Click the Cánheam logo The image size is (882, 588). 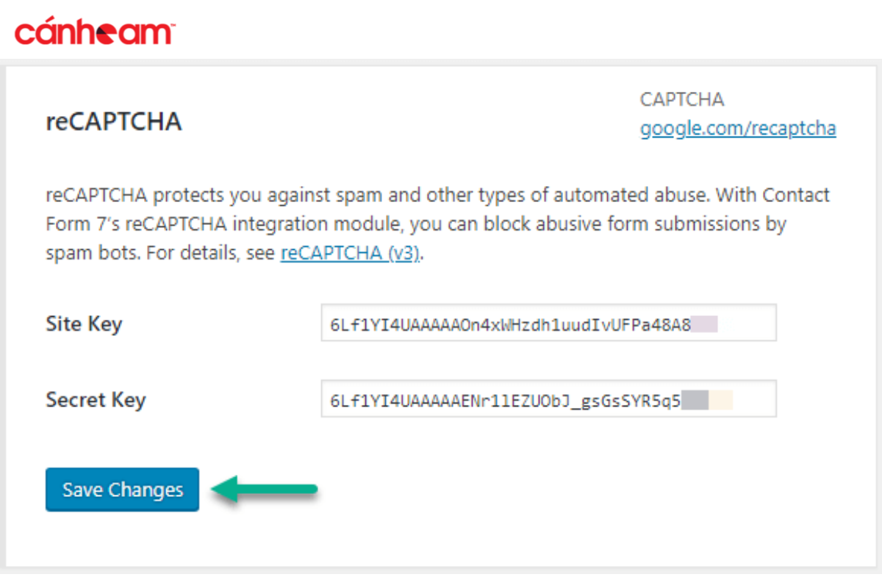point(94,32)
